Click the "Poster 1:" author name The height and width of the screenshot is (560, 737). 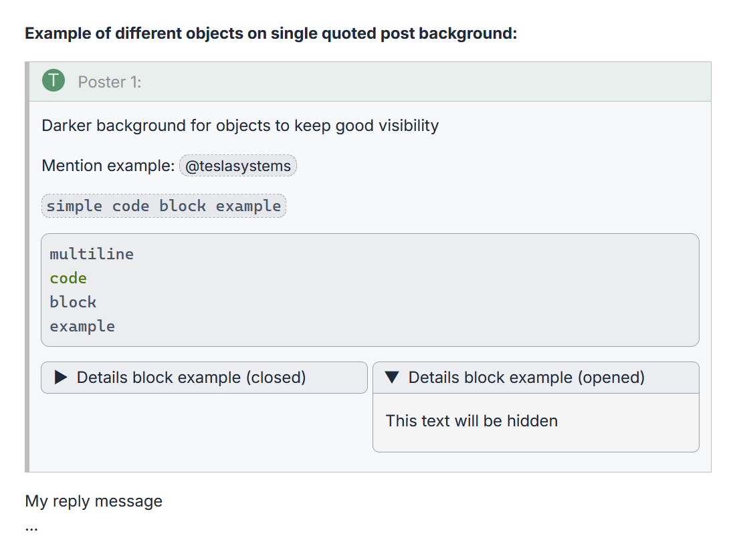(x=110, y=82)
